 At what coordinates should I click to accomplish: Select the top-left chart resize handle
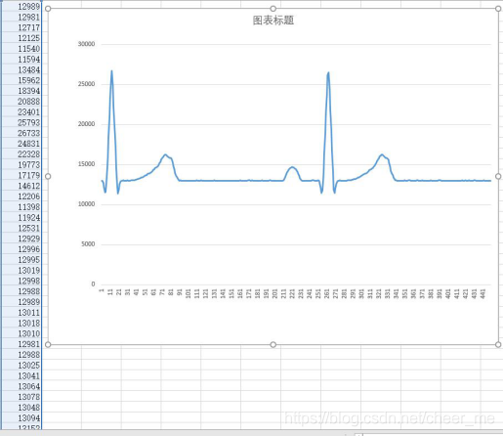(x=48, y=9)
